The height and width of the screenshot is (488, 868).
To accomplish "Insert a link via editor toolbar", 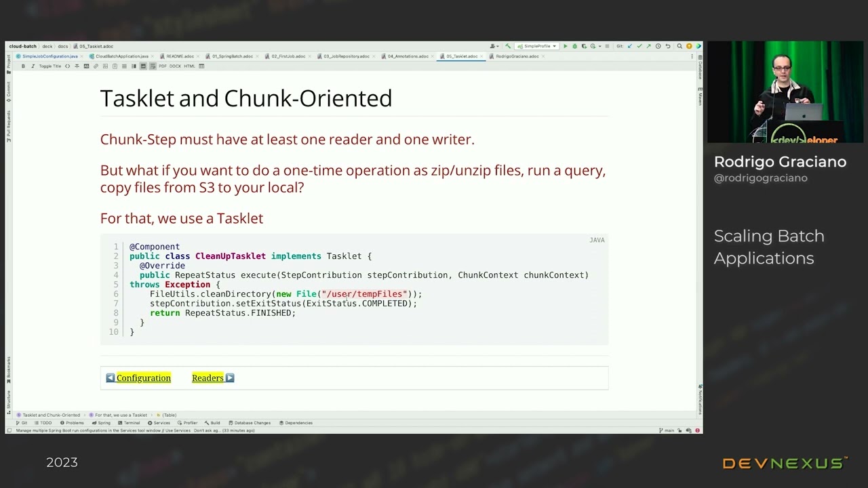I will [x=96, y=66].
